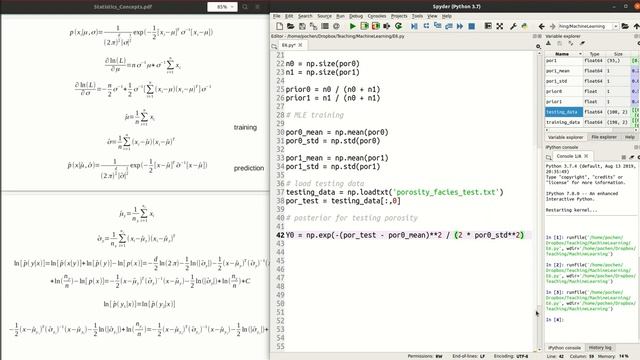Open PYTHONPATH manager icon
The height and width of the screenshot is (360, 640).
click(x=524, y=26)
